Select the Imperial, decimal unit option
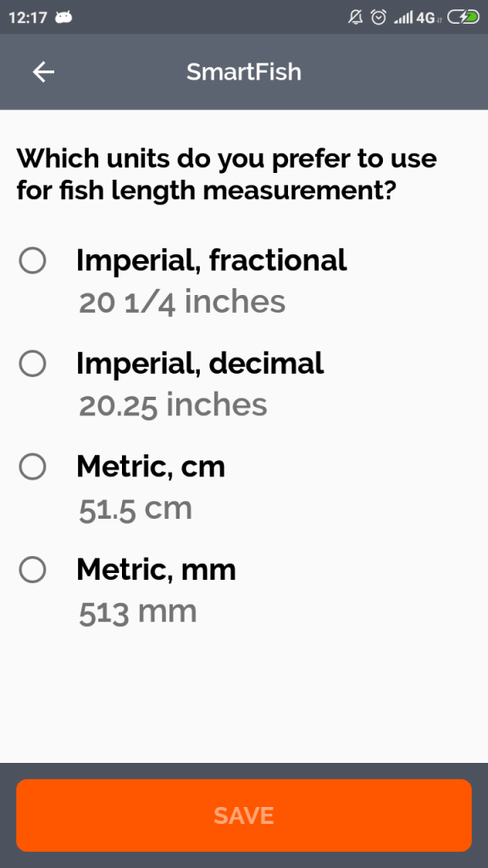Image resolution: width=488 pixels, height=868 pixels. (x=32, y=364)
